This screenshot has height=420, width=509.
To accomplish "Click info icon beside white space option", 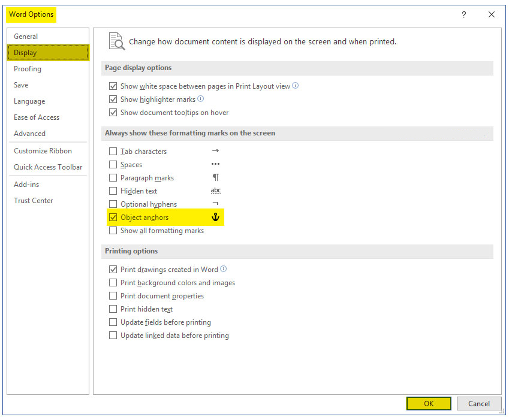I will 295,86.
